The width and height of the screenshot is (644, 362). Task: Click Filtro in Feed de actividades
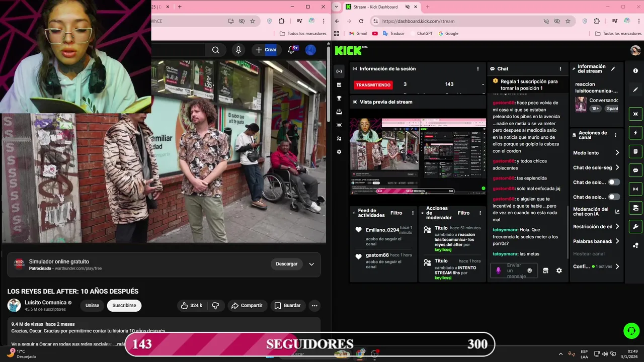[396, 213]
